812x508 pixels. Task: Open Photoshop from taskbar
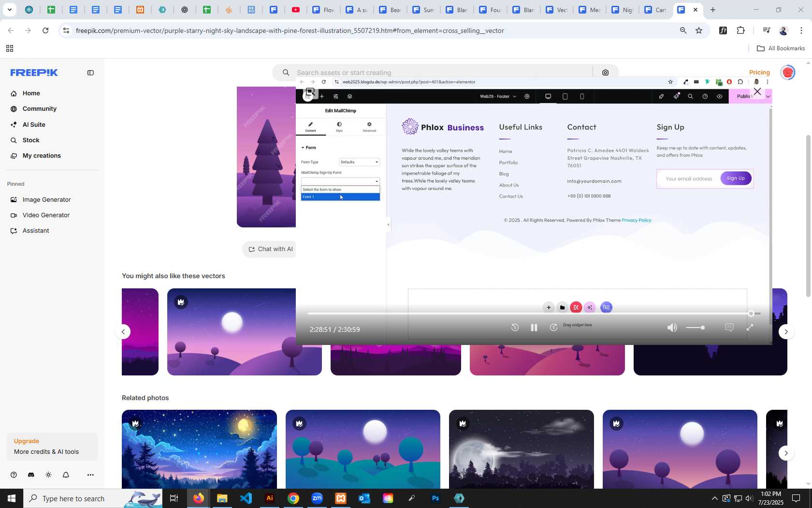tap(435, 498)
